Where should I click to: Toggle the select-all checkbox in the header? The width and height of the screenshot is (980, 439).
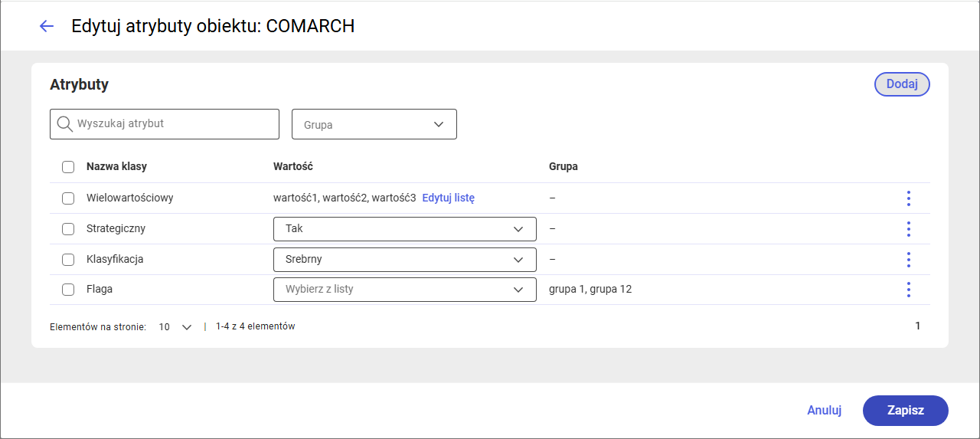(68, 167)
